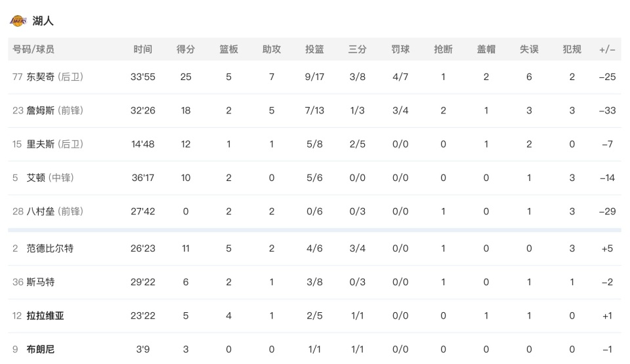The width and height of the screenshot is (630, 364).
Task: Click the Lakers team logo icon
Action: click(18, 21)
